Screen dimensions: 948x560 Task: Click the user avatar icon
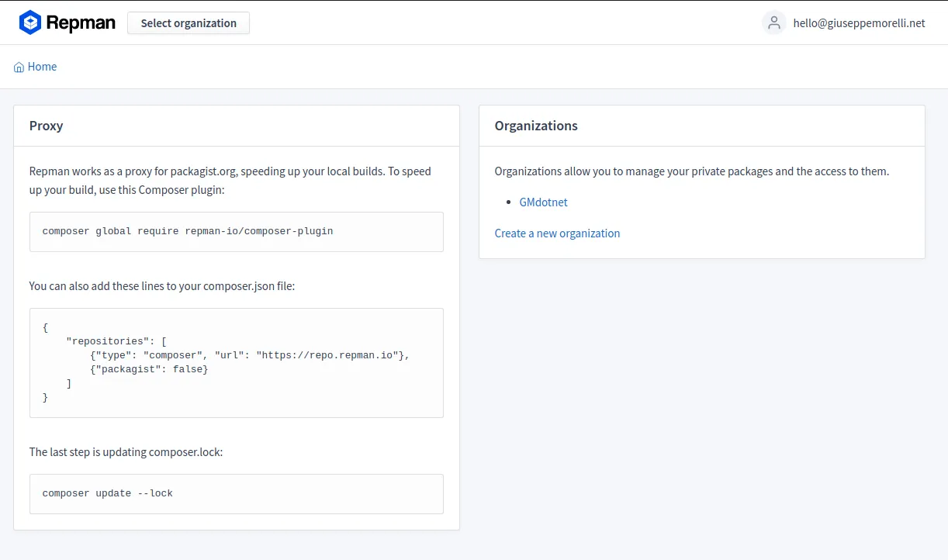(x=773, y=22)
